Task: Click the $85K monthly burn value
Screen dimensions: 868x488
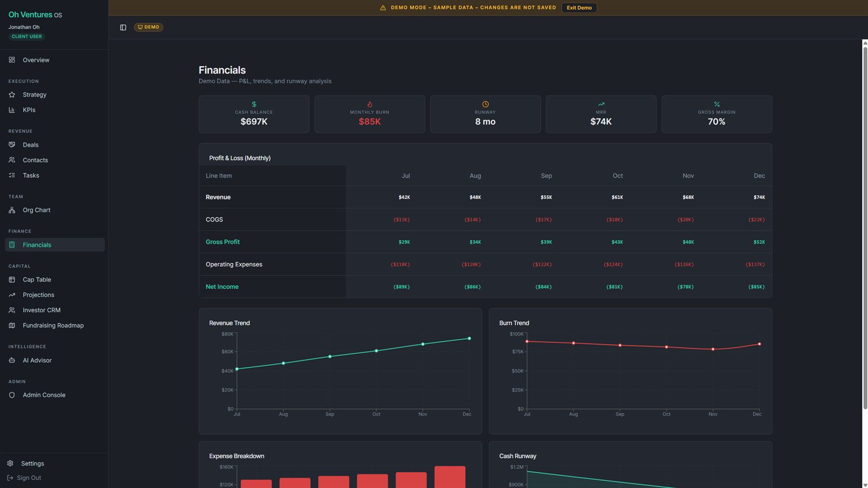Action: pos(369,122)
